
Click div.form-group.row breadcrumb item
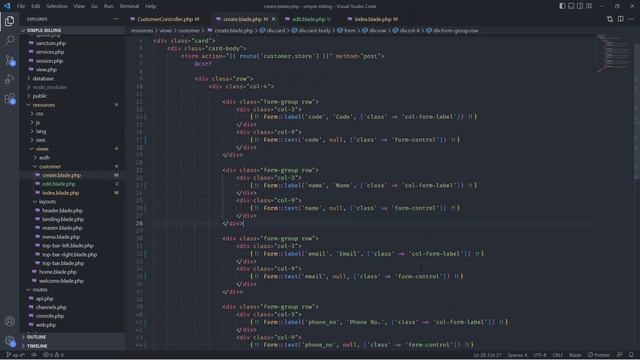pos(452,30)
